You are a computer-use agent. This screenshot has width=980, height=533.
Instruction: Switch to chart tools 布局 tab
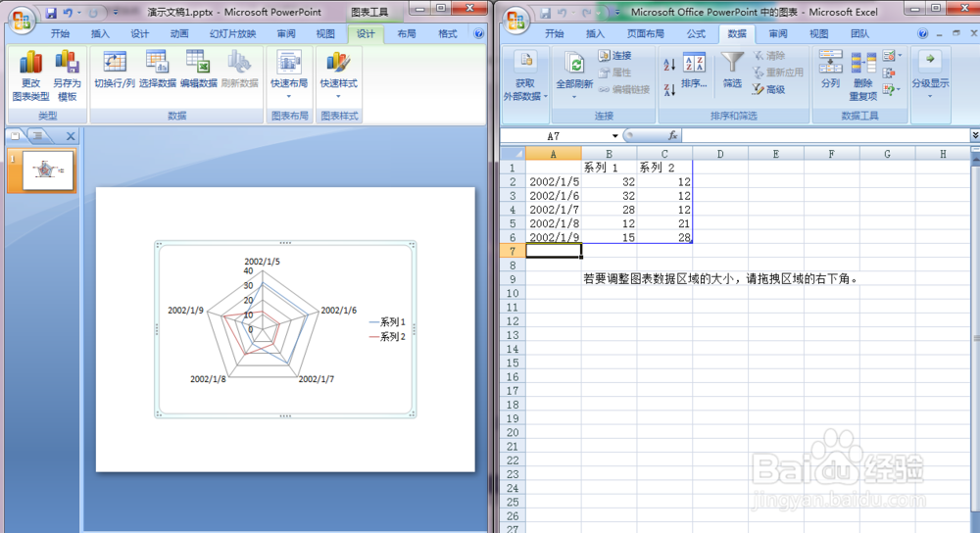point(407,33)
